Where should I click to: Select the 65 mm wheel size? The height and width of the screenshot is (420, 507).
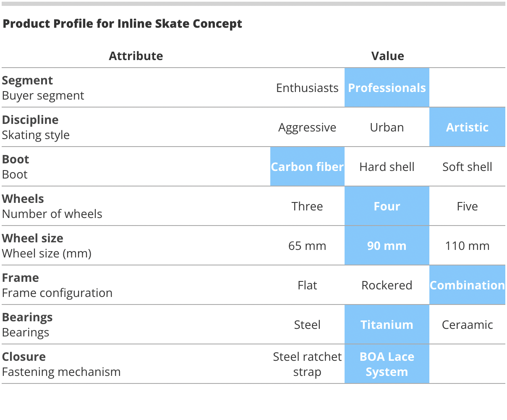coord(307,246)
